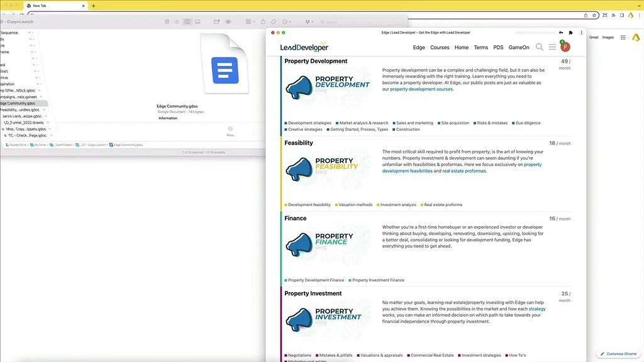Screen dimensions: 644x362
Task: Open the Google apps grid icon
Action: [623, 37]
